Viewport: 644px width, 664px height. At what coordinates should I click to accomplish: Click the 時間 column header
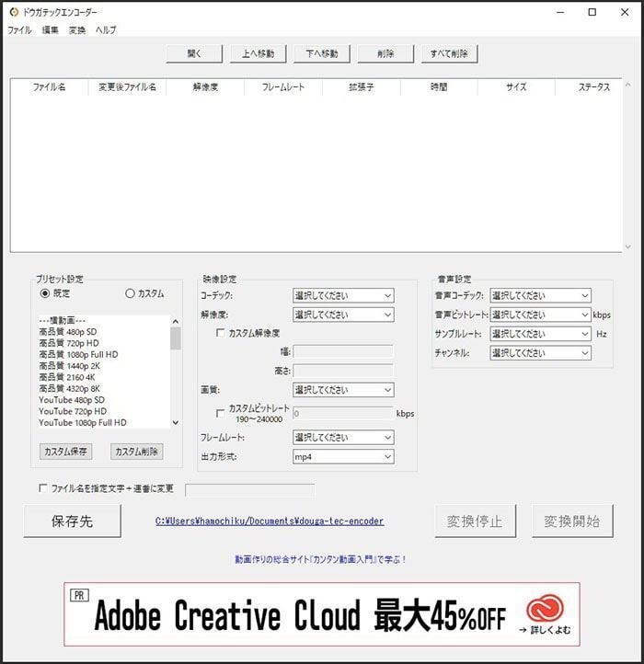[x=439, y=87]
